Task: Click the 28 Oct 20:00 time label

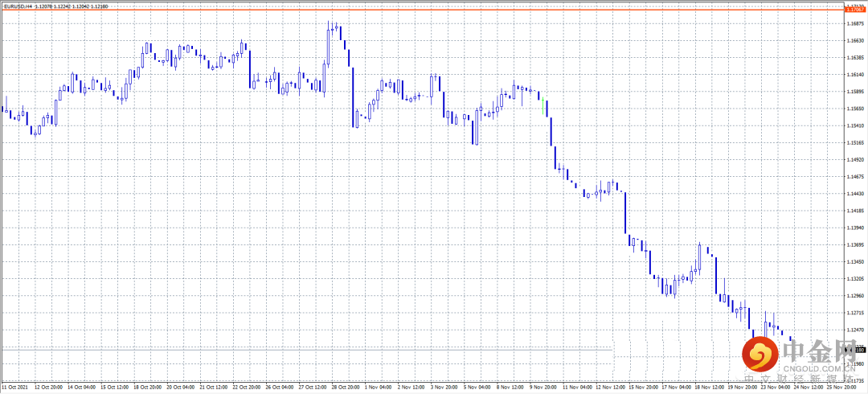Action: click(346, 388)
